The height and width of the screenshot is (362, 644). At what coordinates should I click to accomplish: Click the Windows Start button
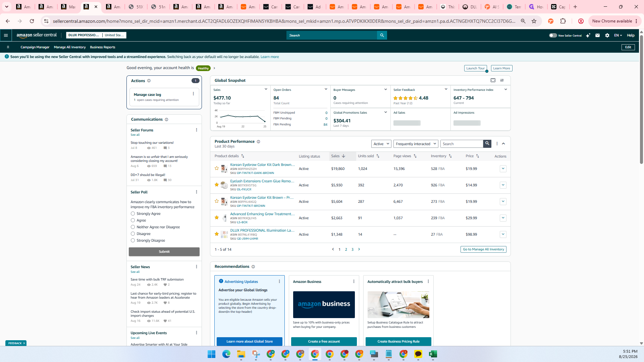(211, 354)
